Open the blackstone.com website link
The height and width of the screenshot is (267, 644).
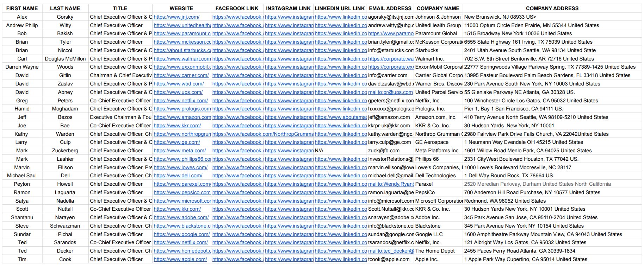coord(182,226)
